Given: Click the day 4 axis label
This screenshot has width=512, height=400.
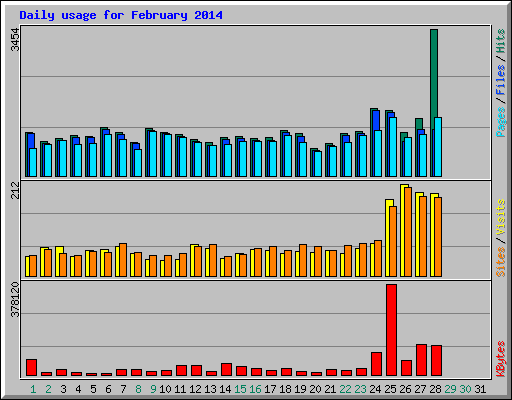Looking at the screenshot, I should click(78, 389).
